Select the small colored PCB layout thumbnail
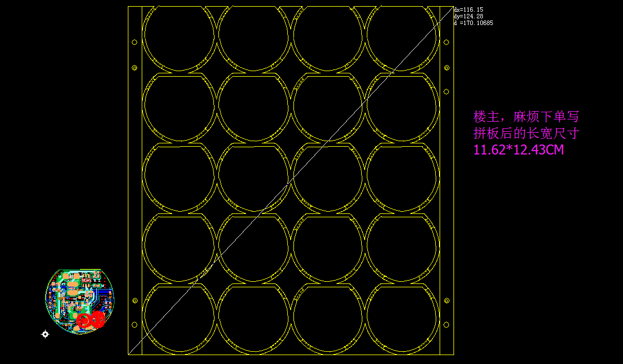Screen dimensions: 623x364 tap(79, 301)
